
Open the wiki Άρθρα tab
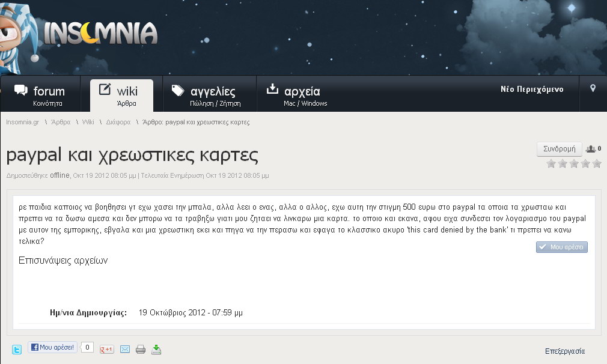pyautogui.click(x=121, y=96)
